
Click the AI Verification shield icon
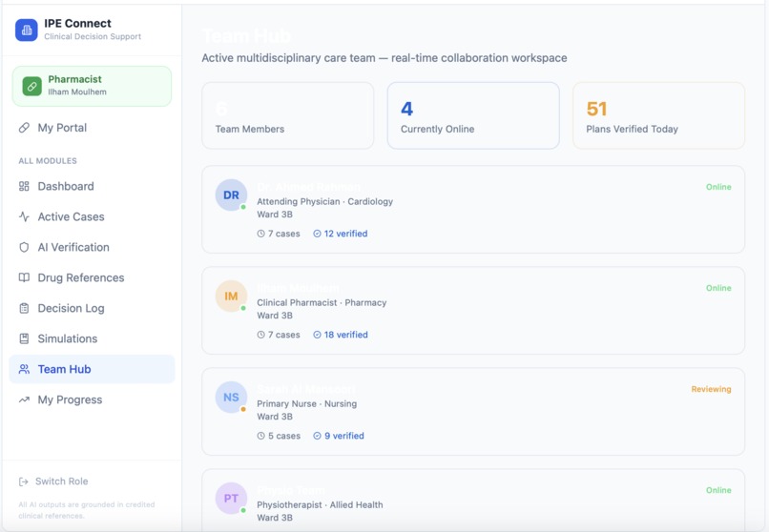coord(24,247)
